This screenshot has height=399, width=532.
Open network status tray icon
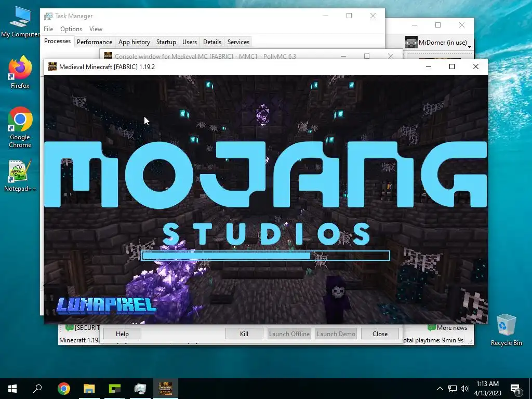click(x=453, y=389)
